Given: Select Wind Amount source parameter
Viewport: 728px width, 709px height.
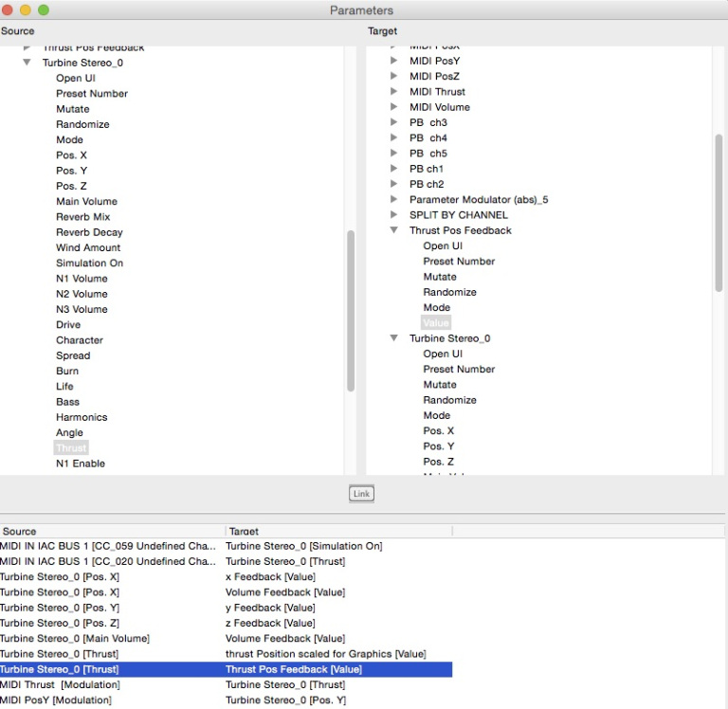Looking at the screenshot, I should [88, 247].
